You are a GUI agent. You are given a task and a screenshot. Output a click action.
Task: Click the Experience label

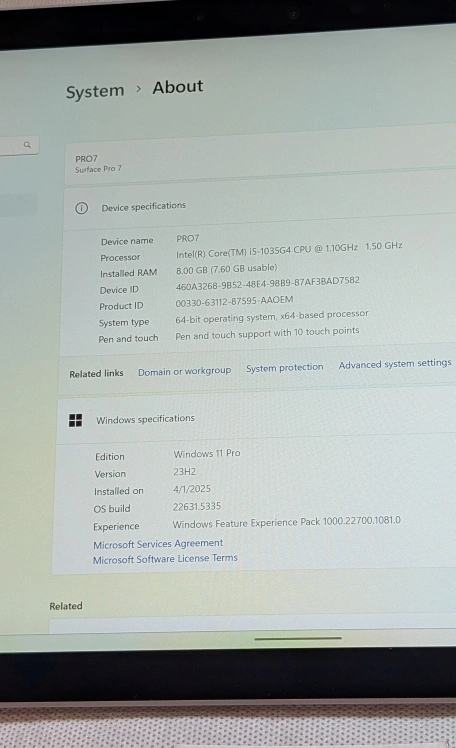[116, 527]
